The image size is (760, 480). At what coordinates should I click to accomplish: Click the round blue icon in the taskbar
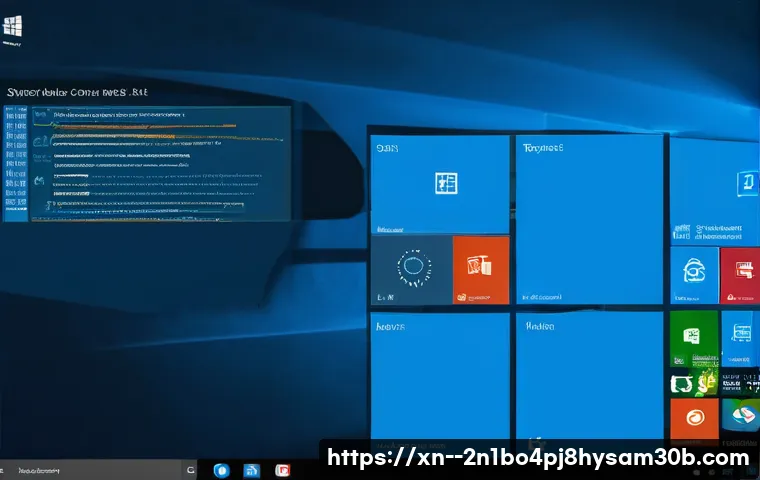point(222,470)
